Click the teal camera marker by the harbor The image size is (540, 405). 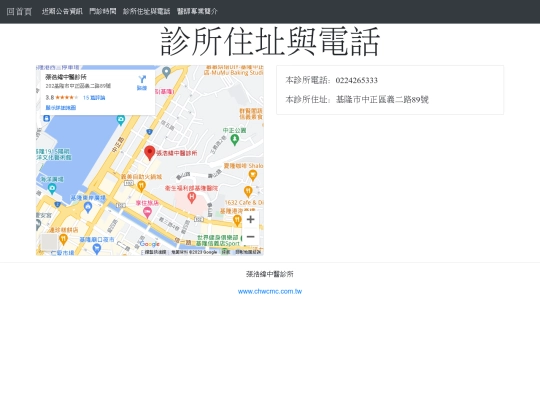tap(121, 121)
